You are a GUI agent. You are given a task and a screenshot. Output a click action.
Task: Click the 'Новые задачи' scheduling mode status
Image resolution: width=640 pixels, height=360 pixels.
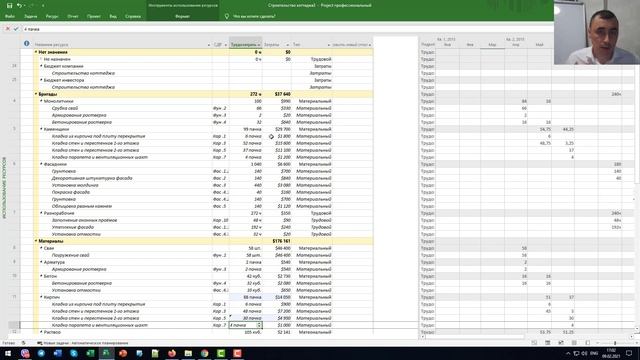[83, 343]
